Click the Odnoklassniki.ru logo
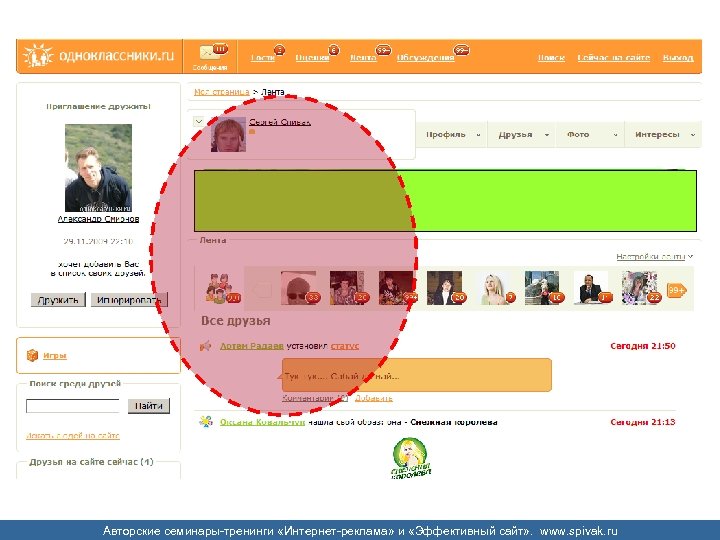The height and width of the screenshot is (540, 720). pyautogui.click(x=99, y=56)
